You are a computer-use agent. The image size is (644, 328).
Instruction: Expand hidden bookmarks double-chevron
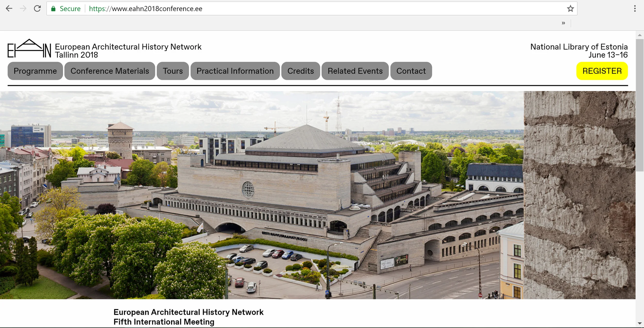click(563, 23)
